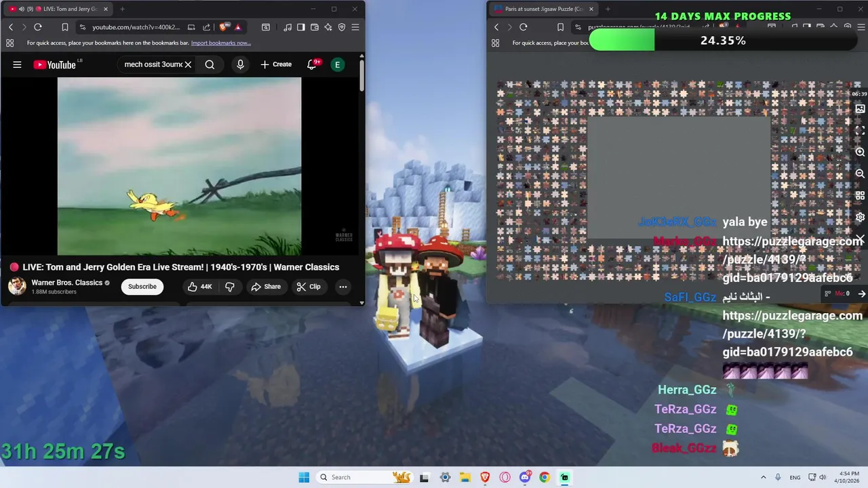Start voice search with the microphone icon
868x488 pixels.
(240, 64)
